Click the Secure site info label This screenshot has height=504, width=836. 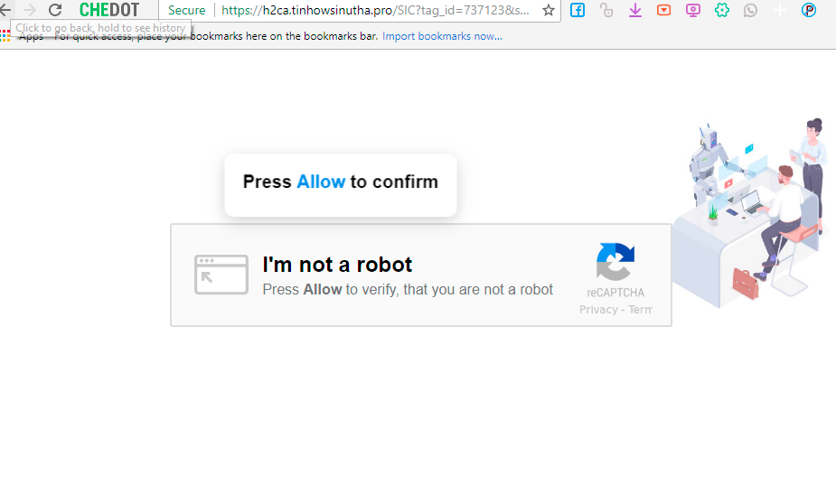(x=186, y=10)
